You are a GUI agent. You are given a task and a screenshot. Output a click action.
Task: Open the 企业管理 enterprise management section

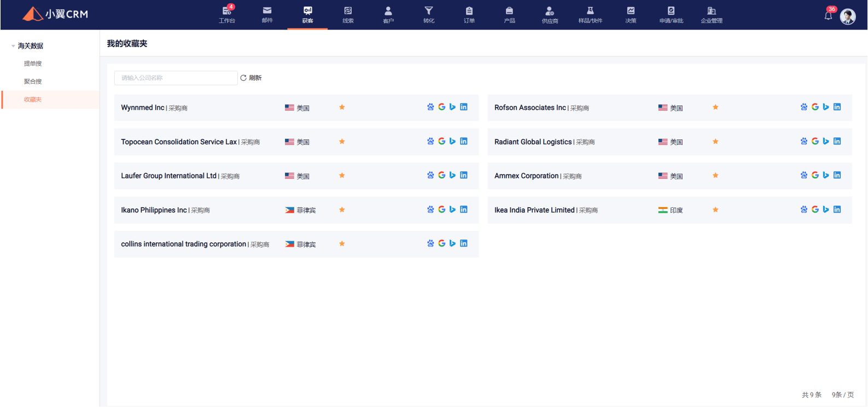(712, 15)
